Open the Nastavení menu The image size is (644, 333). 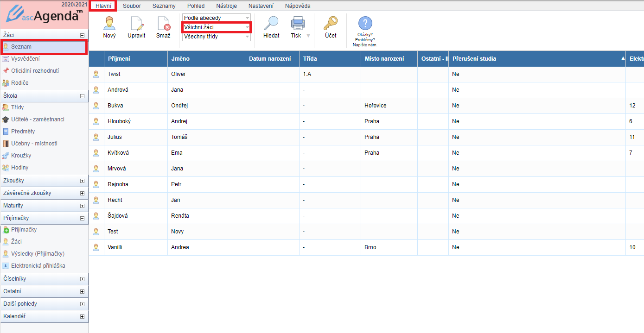261,6
